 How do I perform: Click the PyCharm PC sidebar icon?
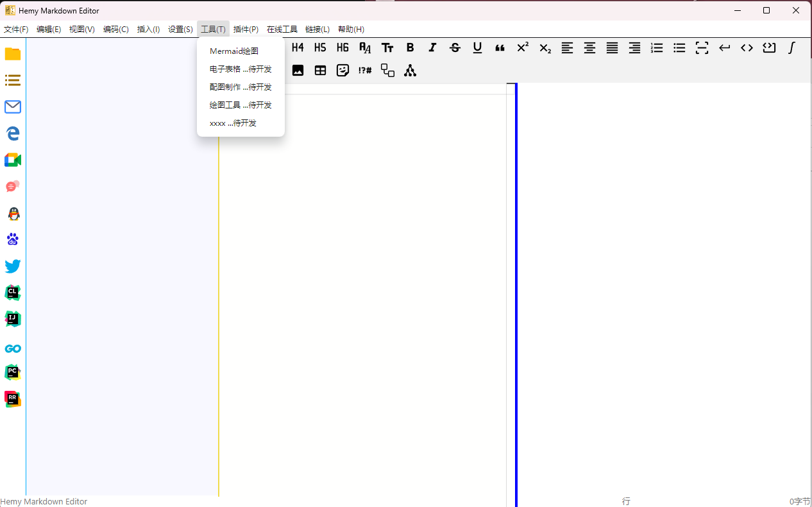pyautogui.click(x=13, y=372)
